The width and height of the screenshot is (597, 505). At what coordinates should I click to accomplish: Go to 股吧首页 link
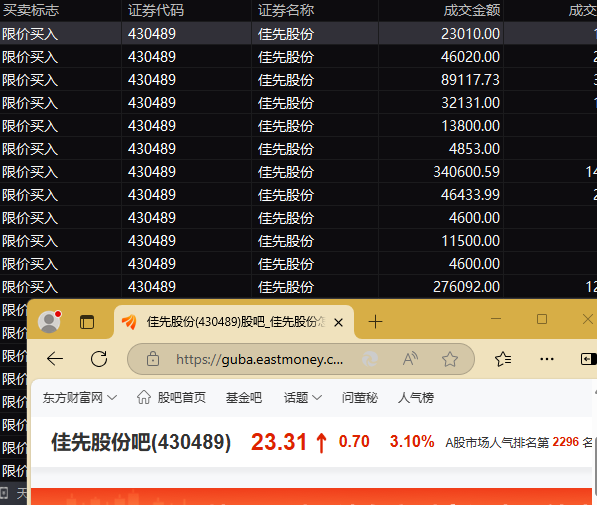point(182,398)
